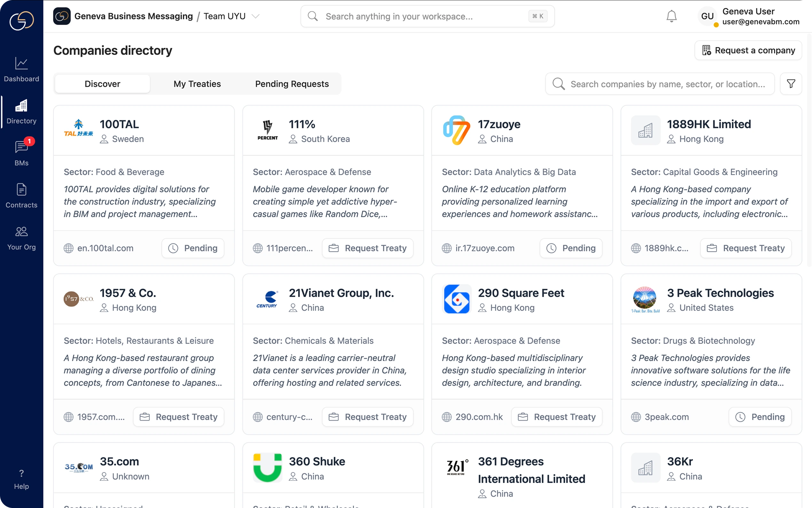Open 290.com.hk website link
Viewport: 812px width, 508px height.
(x=479, y=417)
